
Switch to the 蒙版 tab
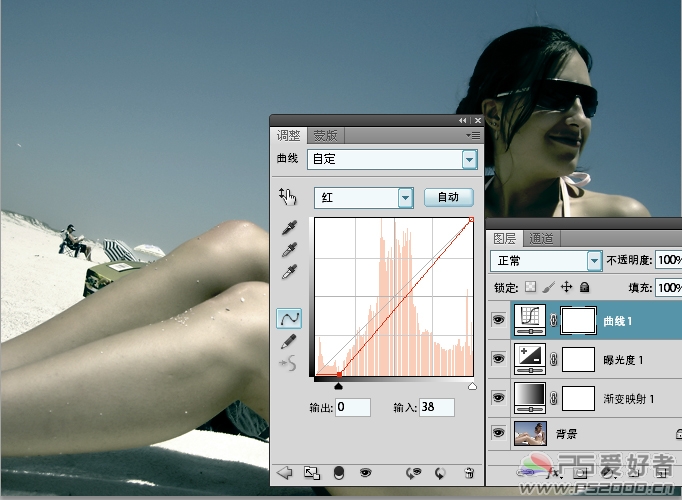tap(325, 136)
